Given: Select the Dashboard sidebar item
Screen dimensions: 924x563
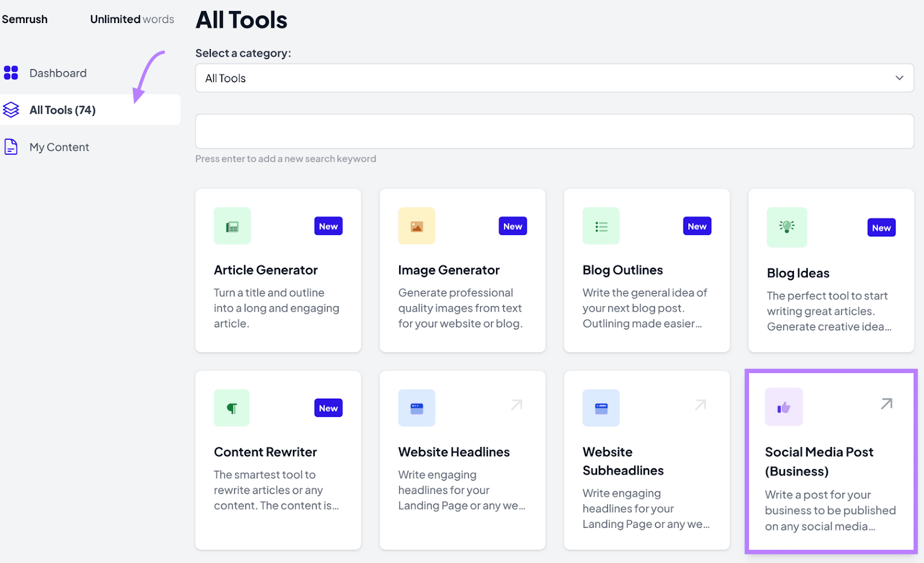Looking at the screenshot, I should click(x=58, y=73).
